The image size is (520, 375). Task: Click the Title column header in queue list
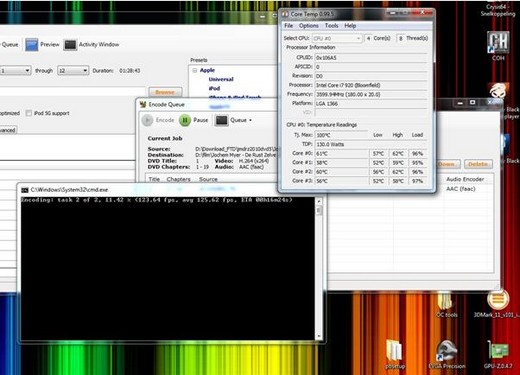click(154, 179)
